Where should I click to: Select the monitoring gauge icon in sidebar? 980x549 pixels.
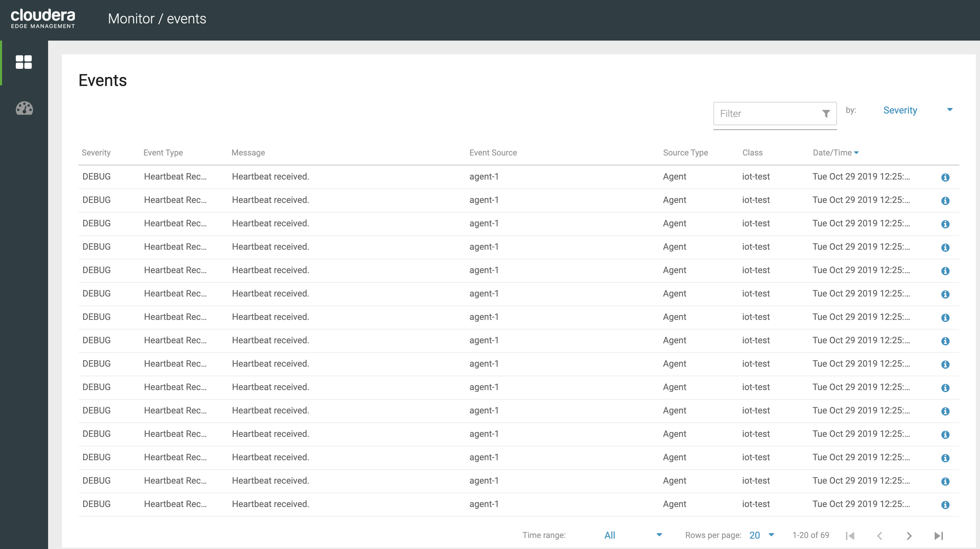24,109
